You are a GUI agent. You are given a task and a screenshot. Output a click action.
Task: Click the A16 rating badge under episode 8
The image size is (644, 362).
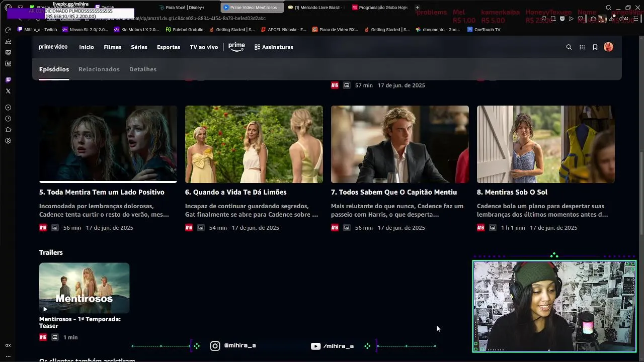[x=480, y=228]
